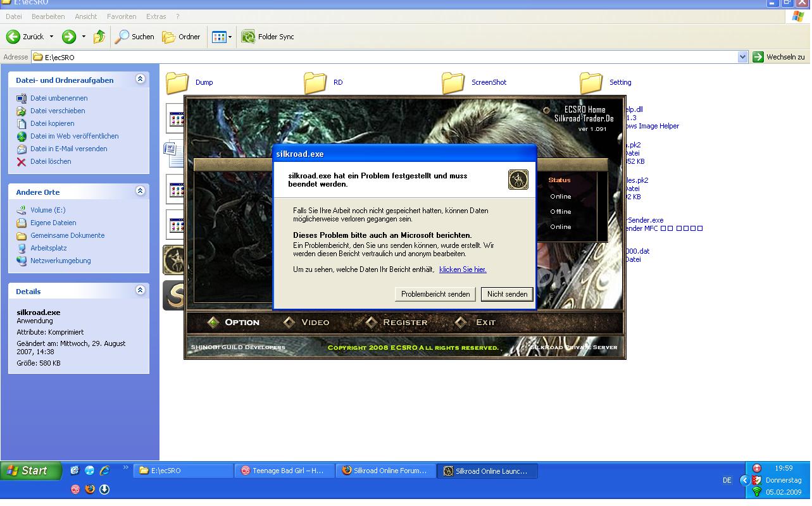Viewport: 812px width, 506px height.
Task: Click the Last.fm quick launch icon
Action: pyautogui.click(x=75, y=489)
